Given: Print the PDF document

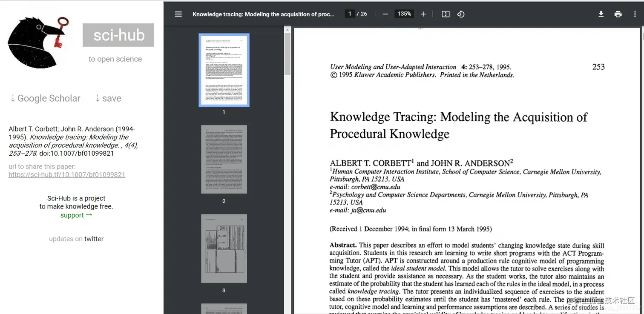Looking at the screenshot, I should coord(618,14).
